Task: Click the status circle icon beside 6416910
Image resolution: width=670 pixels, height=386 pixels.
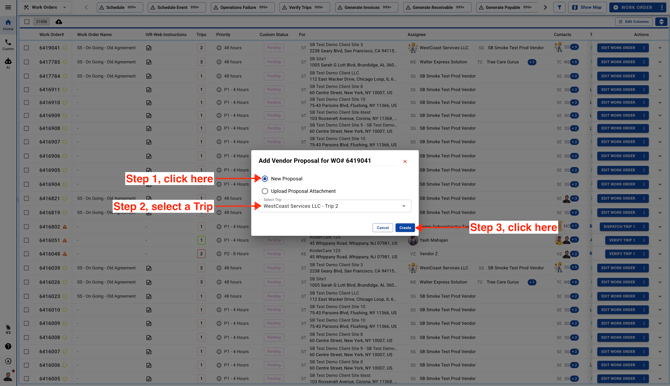Action: [65, 103]
